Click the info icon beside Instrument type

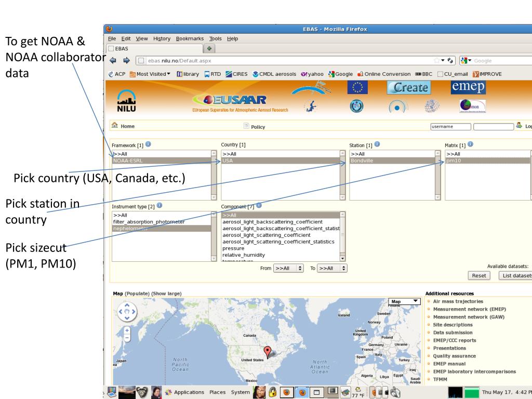[159, 206]
